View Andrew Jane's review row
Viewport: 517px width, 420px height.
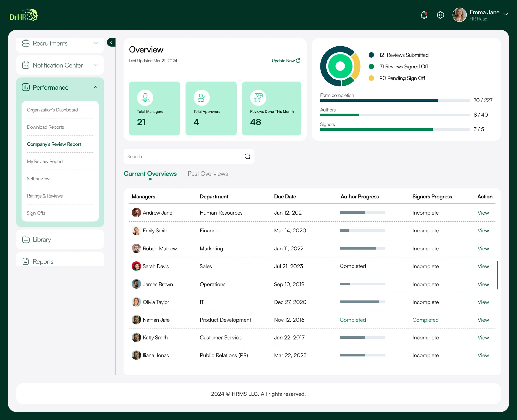[483, 213]
